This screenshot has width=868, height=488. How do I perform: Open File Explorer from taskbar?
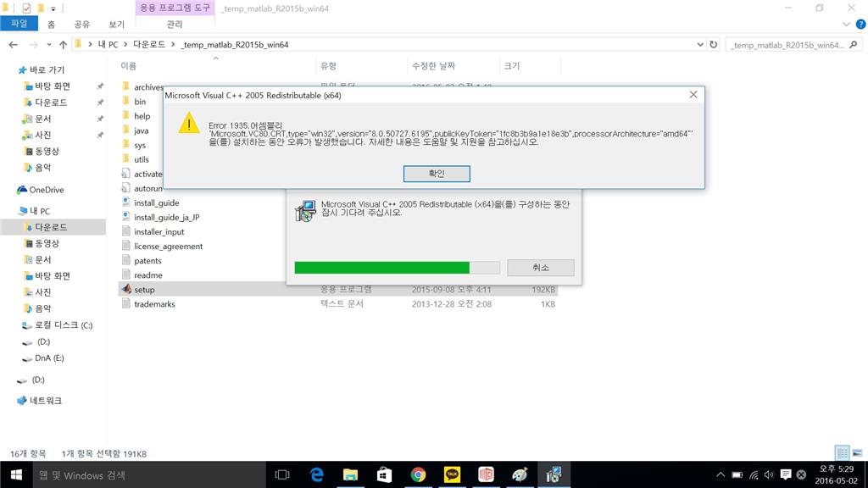[x=350, y=474]
